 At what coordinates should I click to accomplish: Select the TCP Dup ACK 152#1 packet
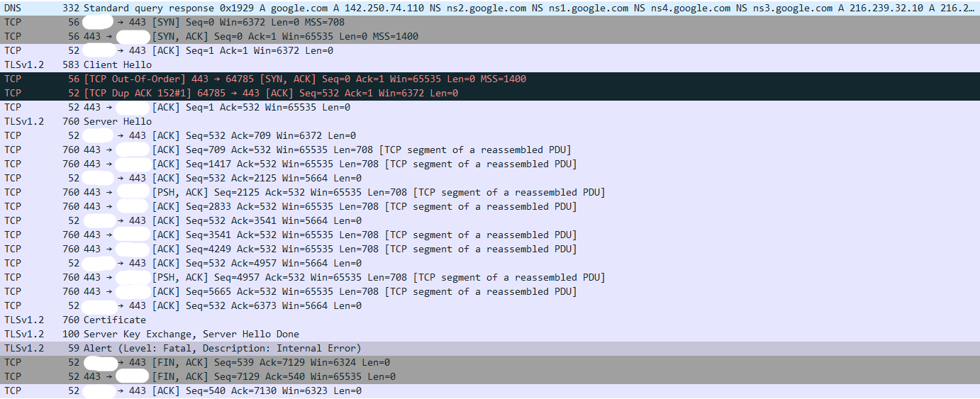click(490, 93)
